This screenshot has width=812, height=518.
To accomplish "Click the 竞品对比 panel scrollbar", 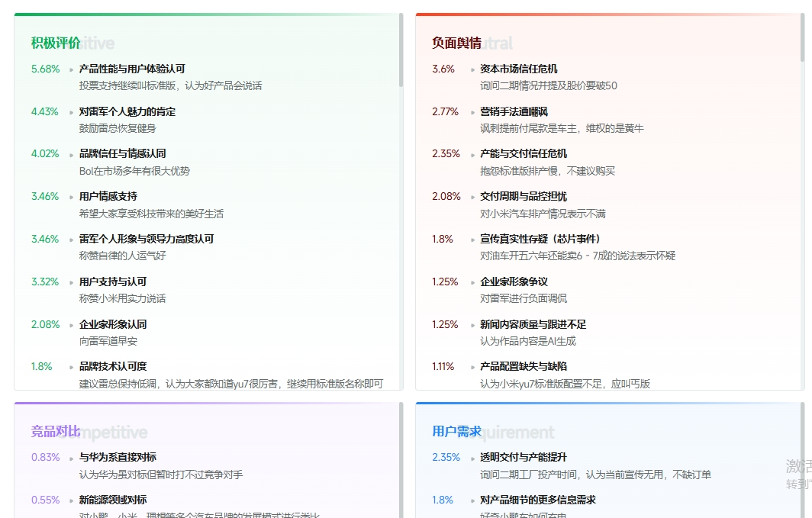I will (x=401, y=461).
